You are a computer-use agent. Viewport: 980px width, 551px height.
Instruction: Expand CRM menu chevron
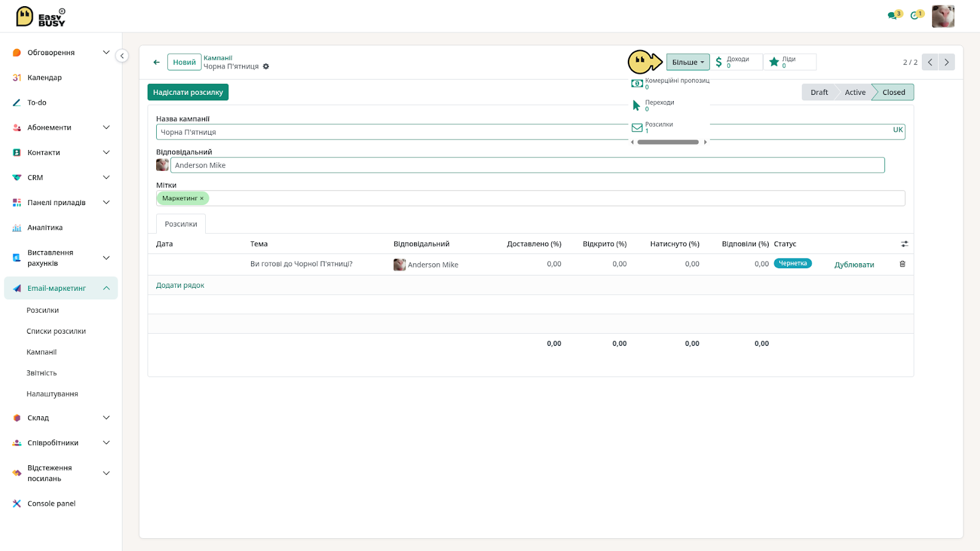point(106,178)
